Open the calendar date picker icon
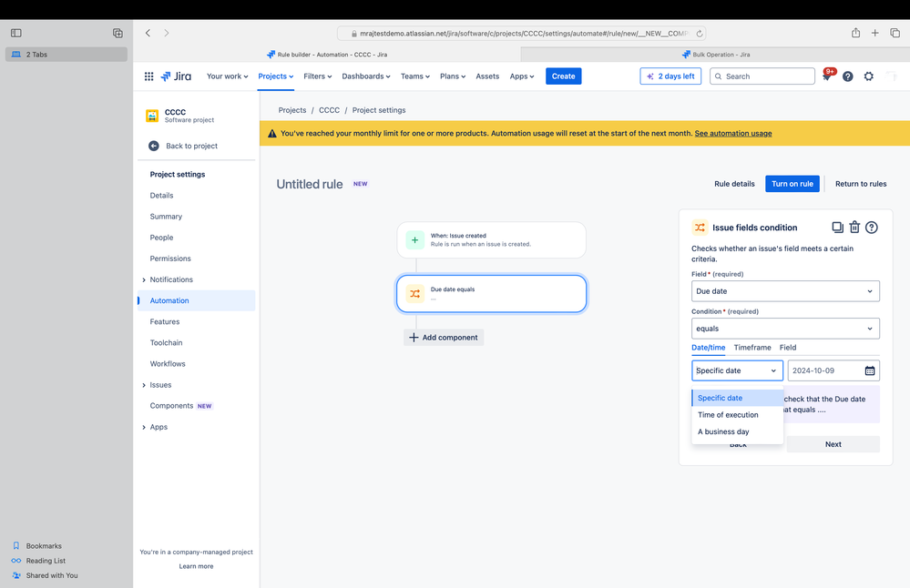Screen dimensions: 910x588 869,370
